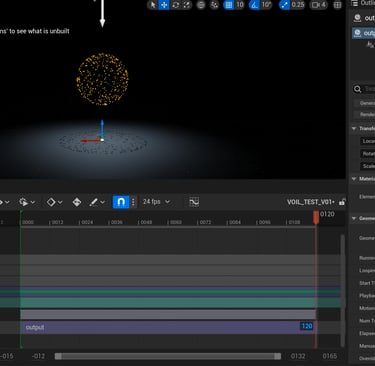Activate the select mode cursor tool
Image resolution: width=375 pixels, height=366 pixels.
point(153,5)
